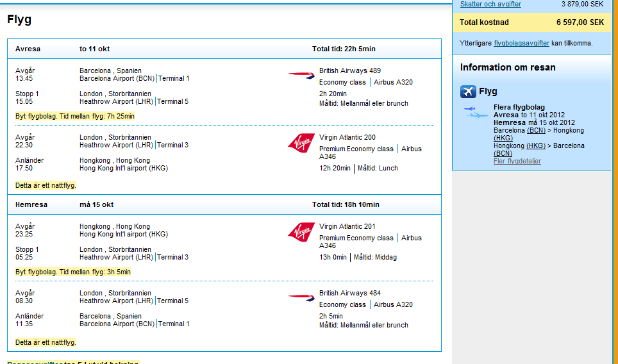Click the blue airplane icon beside sidebar Flyg
This screenshot has height=364, width=618.
[468, 92]
